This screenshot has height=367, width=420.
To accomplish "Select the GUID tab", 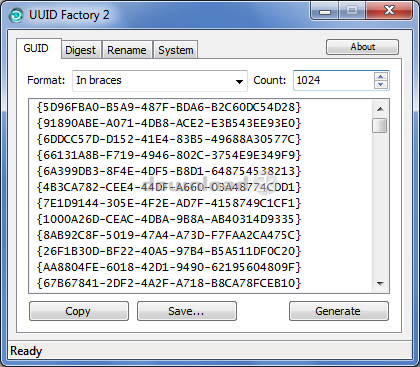I will point(36,48).
